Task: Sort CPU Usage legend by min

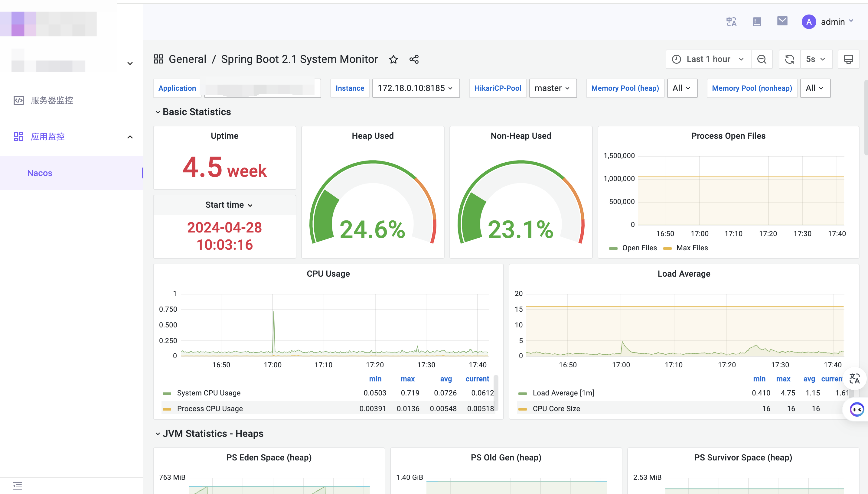Action: click(x=375, y=379)
